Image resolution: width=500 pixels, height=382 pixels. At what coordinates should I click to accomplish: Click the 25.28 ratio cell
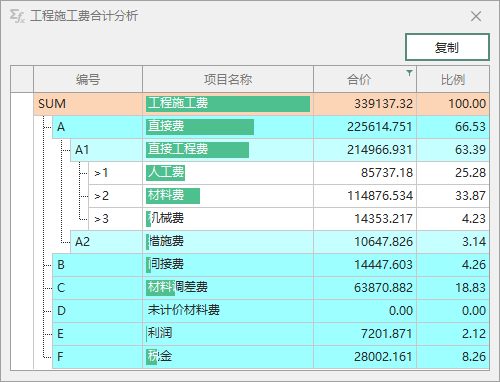pos(453,173)
